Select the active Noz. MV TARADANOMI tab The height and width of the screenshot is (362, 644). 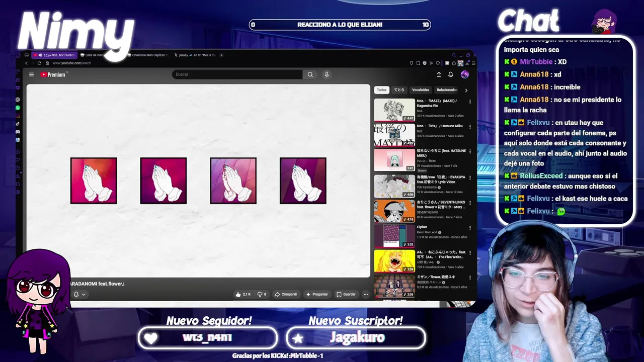tap(55, 55)
